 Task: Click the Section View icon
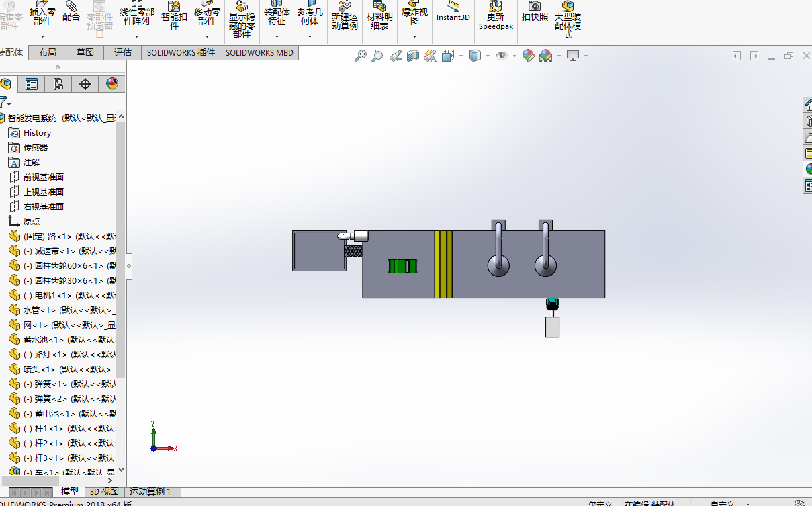click(x=413, y=56)
